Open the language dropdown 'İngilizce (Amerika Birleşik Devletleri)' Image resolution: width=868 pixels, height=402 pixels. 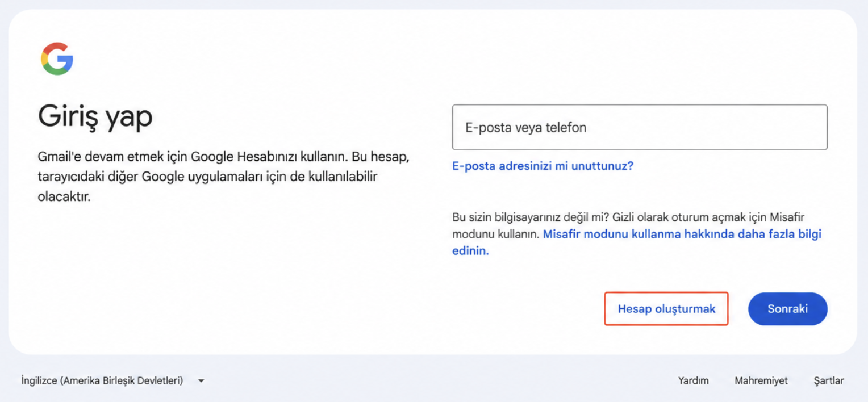tap(112, 380)
